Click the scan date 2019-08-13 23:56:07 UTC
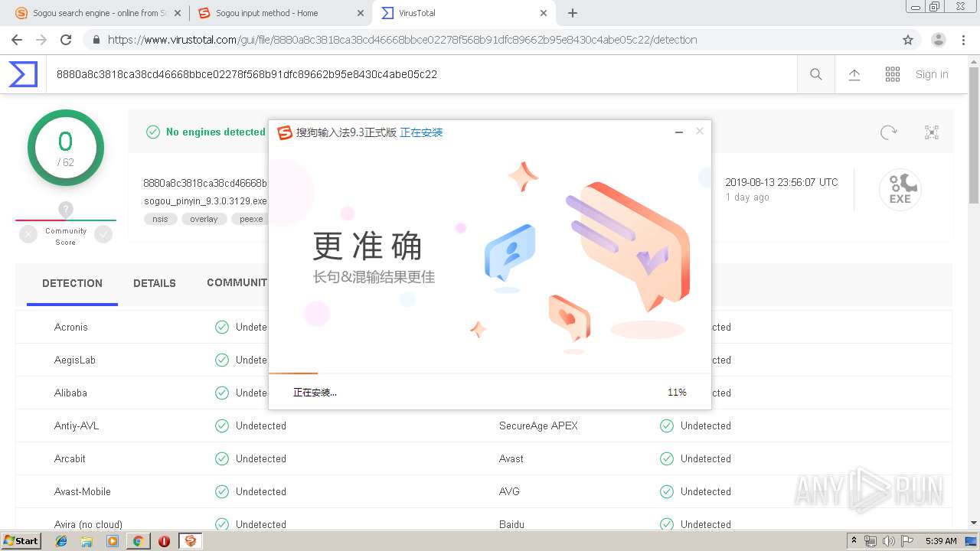980x551 pixels. [782, 182]
